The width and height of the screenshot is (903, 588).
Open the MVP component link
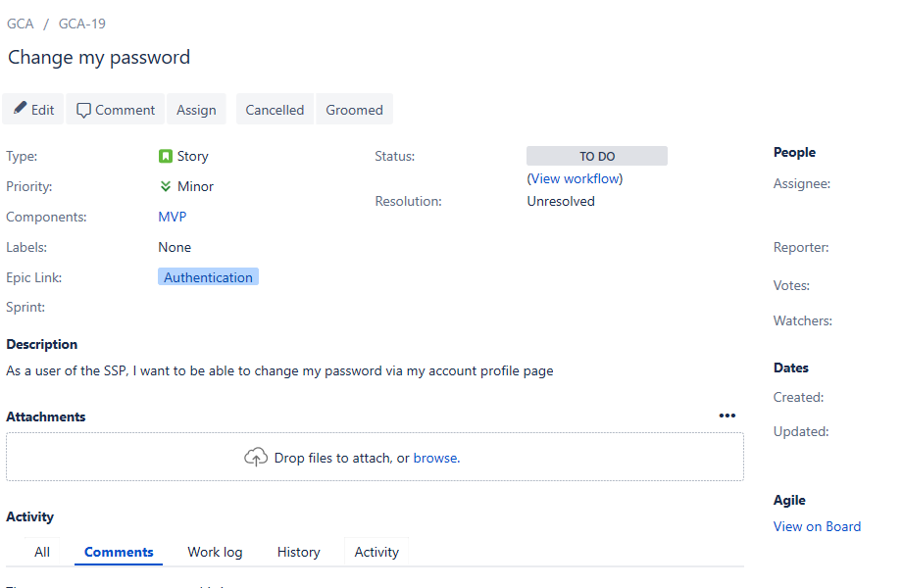pos(173,217)
